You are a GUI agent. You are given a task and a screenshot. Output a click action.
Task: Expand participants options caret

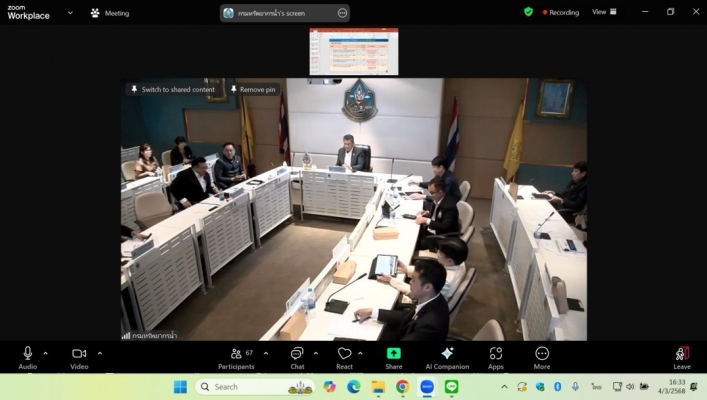point(264,353)
